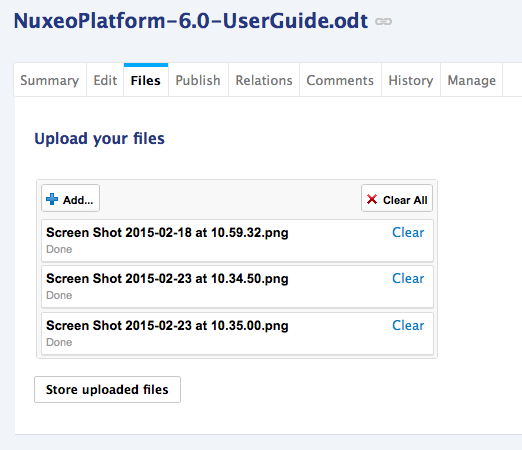The image size is (522, 450).
Task: Click the Add... button
Action: click(70, 198)
